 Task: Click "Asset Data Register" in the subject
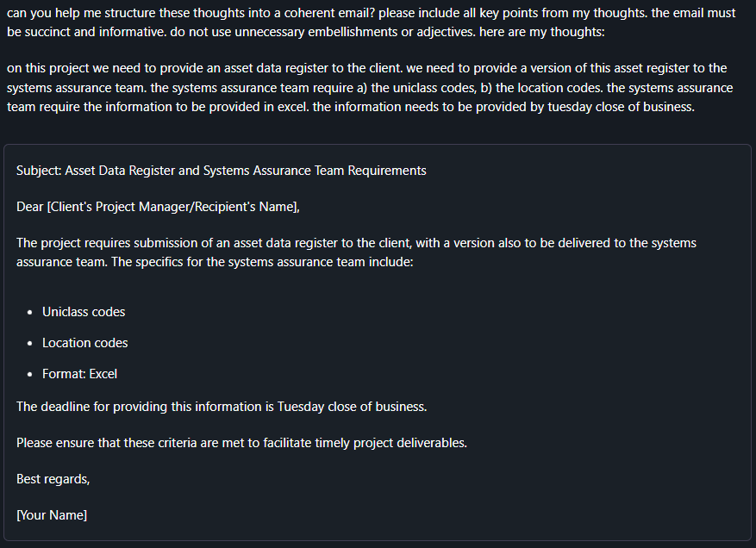click(x=119, y=171)
